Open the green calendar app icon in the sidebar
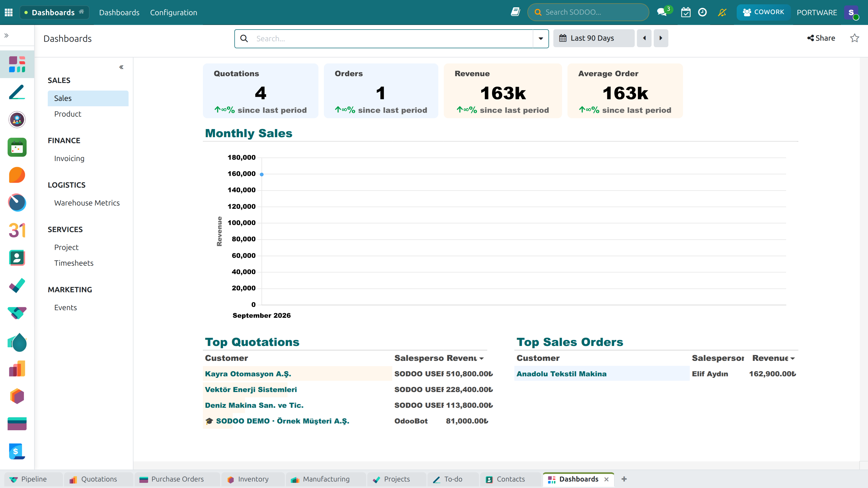Viewport: 868px width, 488px height. pyautogui.click(x=17, y=147)
